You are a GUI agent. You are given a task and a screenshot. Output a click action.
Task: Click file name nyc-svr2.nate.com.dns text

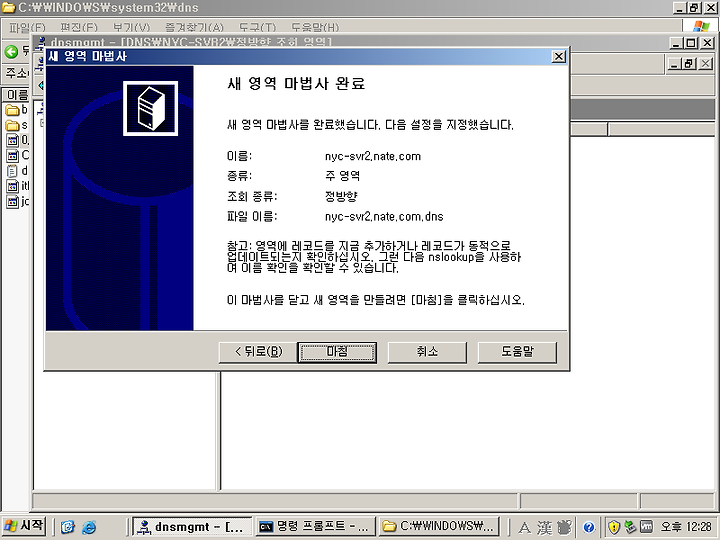click(384, 216)
